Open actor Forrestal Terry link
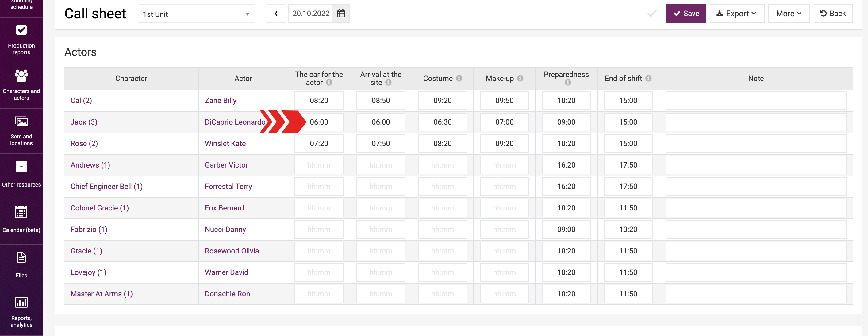Viewport: 868px width, 336px height. [229, 187]
